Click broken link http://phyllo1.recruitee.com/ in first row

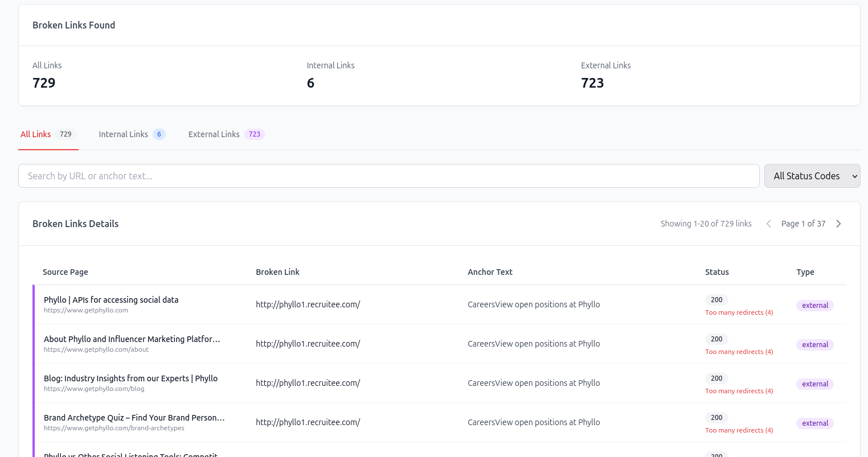tap(308, 304)
